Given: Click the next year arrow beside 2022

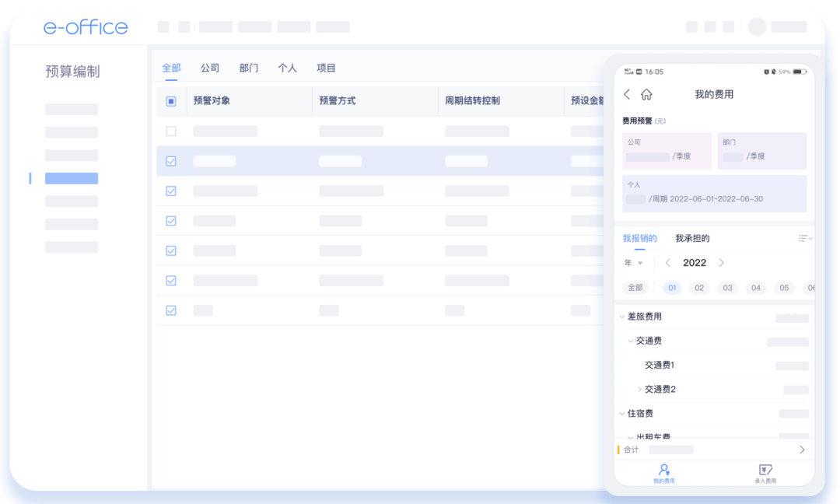Looking at the screenshot, I should coord(721,263).
